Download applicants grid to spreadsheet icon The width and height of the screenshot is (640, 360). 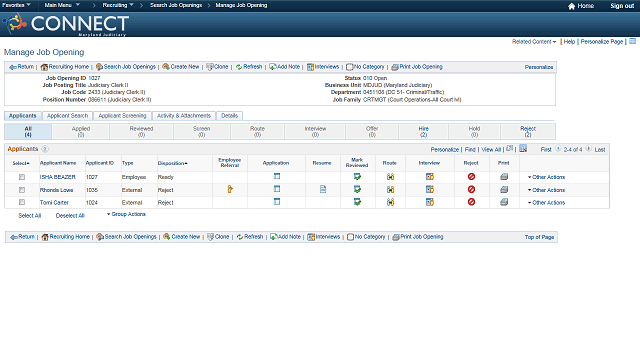click(x=523, y=149)
